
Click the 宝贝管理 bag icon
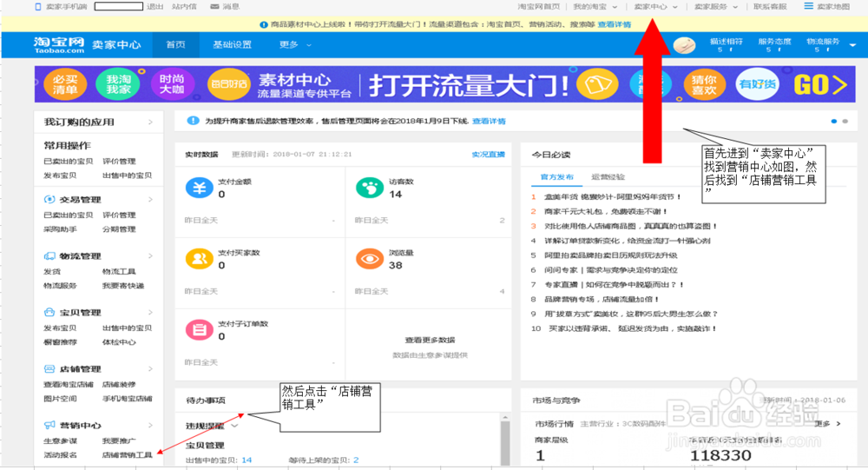click(x=49, y=312)
